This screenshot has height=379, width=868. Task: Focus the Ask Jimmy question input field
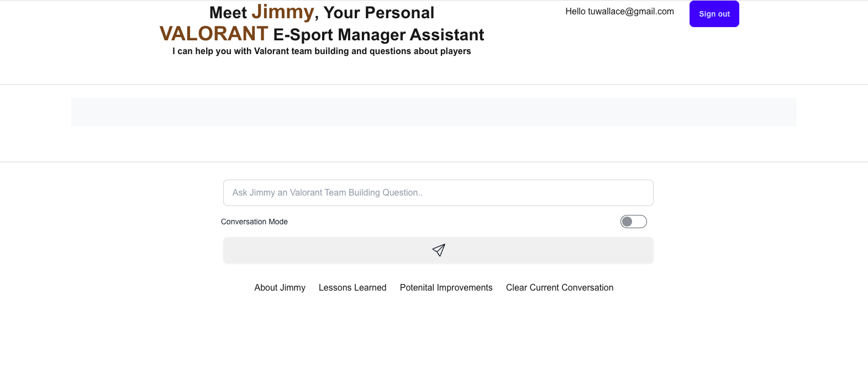(x=438, y=193)
